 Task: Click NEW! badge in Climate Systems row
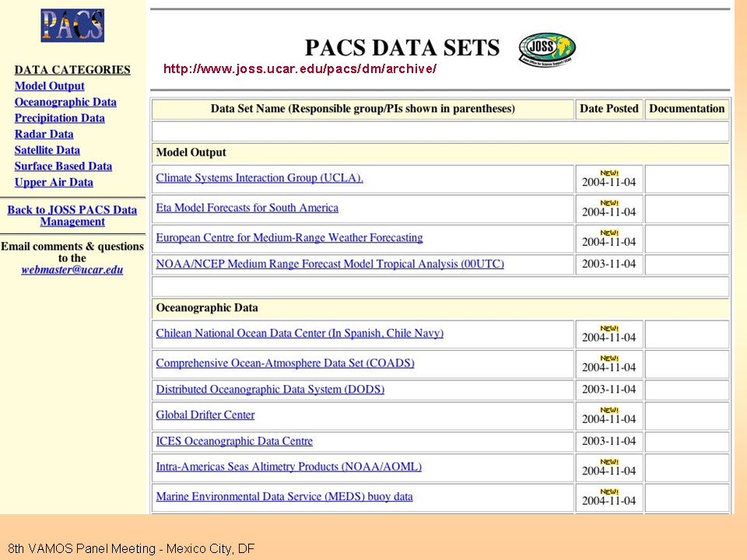[x=608, y=173]
